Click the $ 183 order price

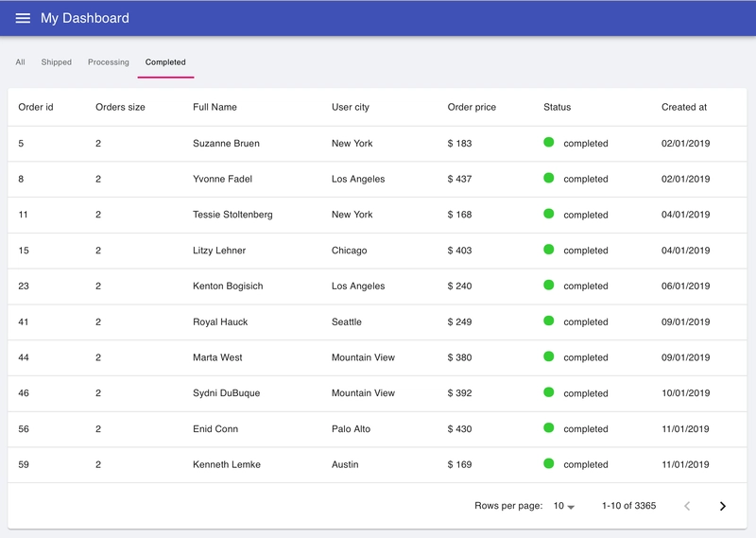(x=459, y=144)
